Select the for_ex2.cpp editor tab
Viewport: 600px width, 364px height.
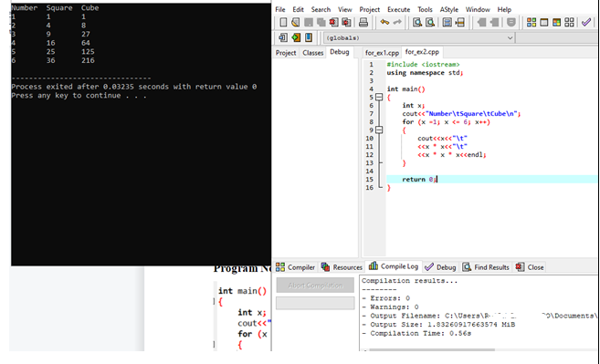click(422, 52)
